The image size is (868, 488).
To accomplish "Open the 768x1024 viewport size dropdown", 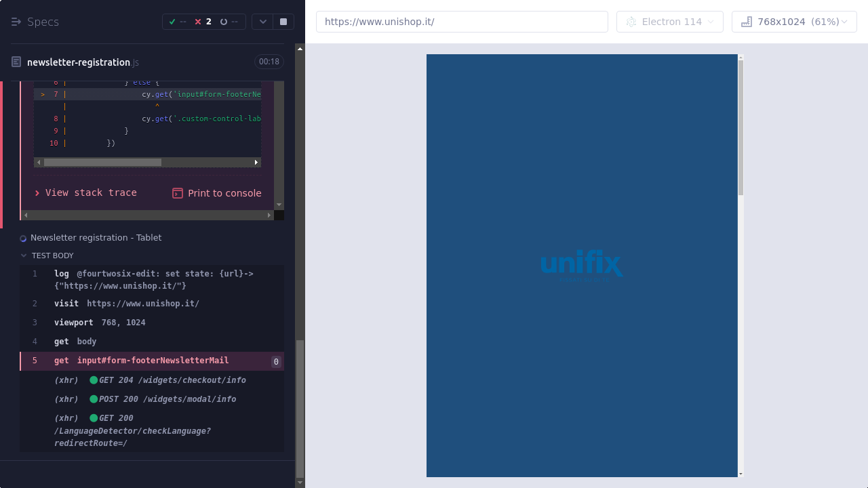I will [794, 22].
